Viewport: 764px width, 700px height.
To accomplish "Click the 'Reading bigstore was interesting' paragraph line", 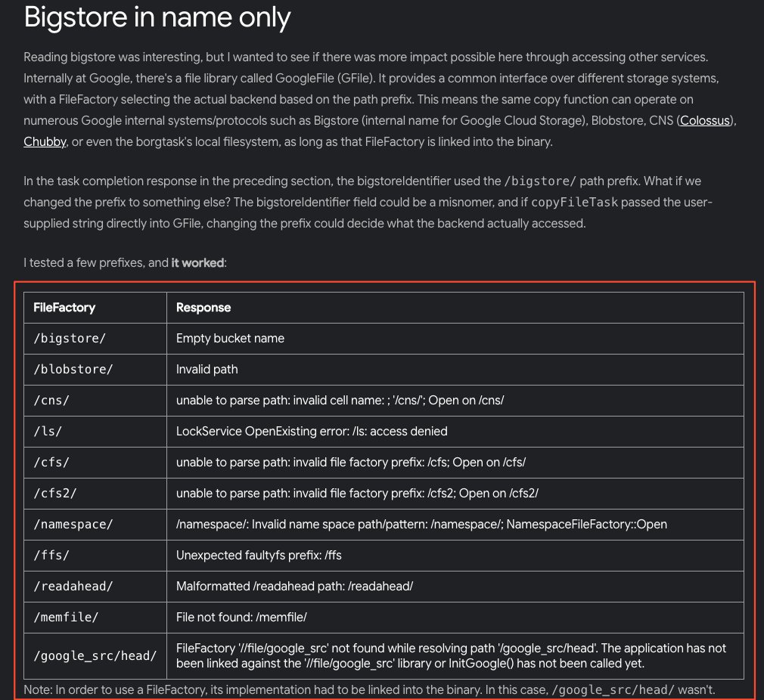I will click(x=365, y=57).
